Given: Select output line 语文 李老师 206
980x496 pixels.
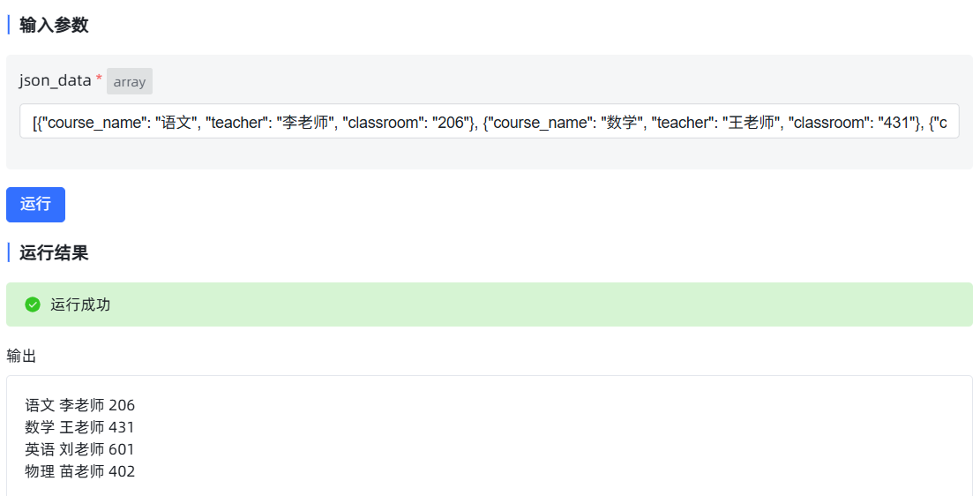Looking at the screenshot, I should point(80,405).
